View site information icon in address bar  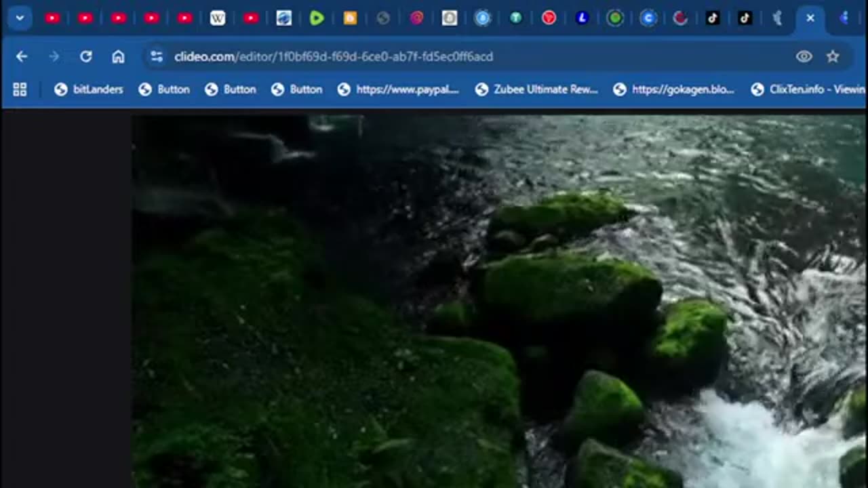pyautogui.click(x=157, y=57)
